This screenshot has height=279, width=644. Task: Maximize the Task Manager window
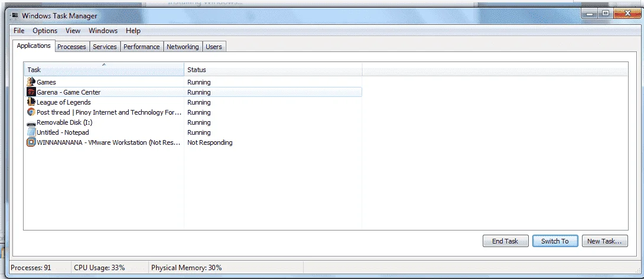(606, 14)
